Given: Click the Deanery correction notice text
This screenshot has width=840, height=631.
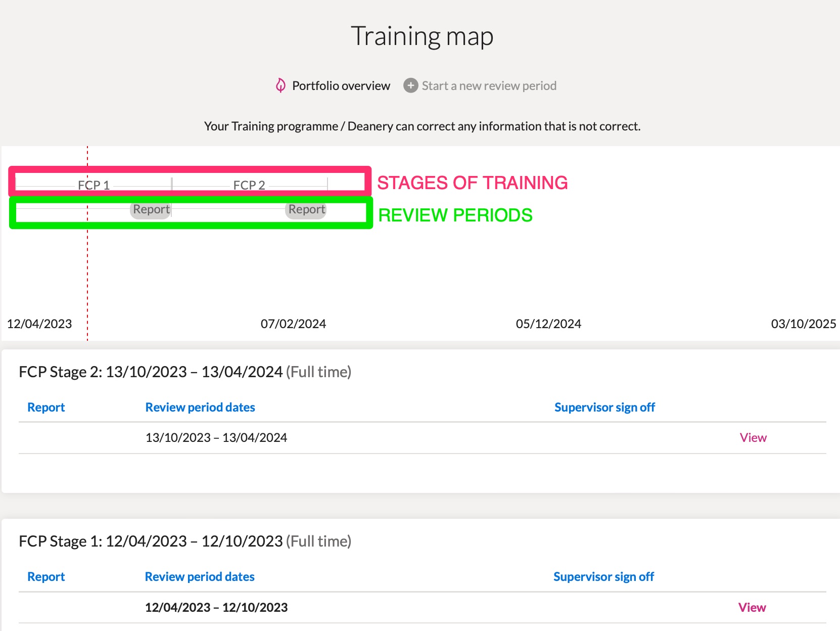Looking at the screenshot, I should click(422, 126).
